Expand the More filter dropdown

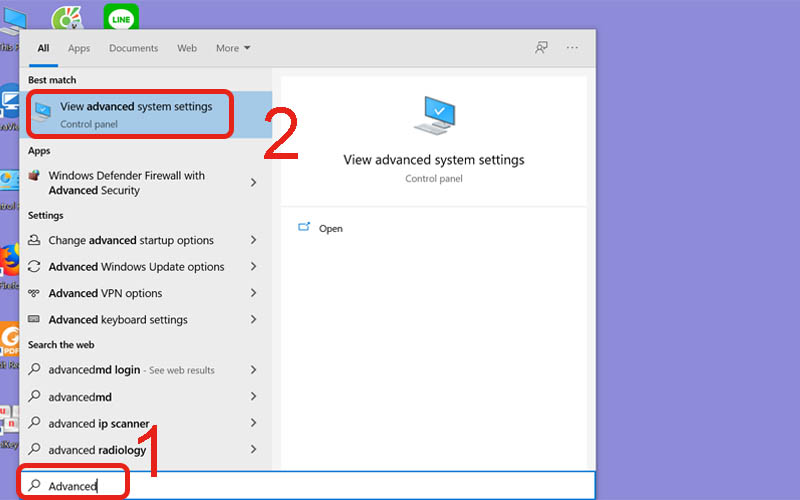tap(233, 48)
